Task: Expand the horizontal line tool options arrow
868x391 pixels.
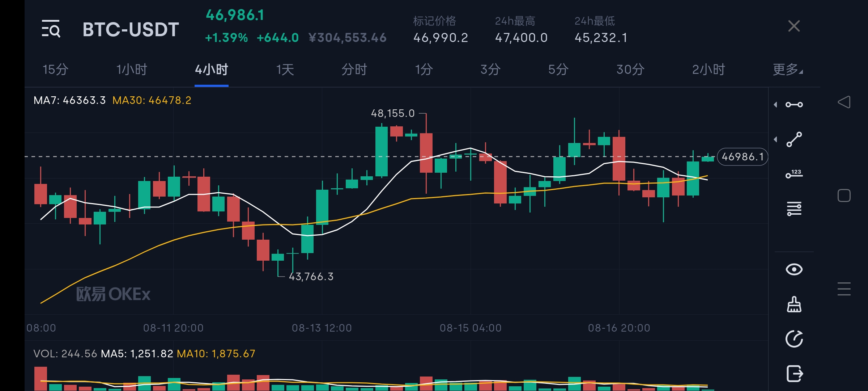Action: pos(775,105)
